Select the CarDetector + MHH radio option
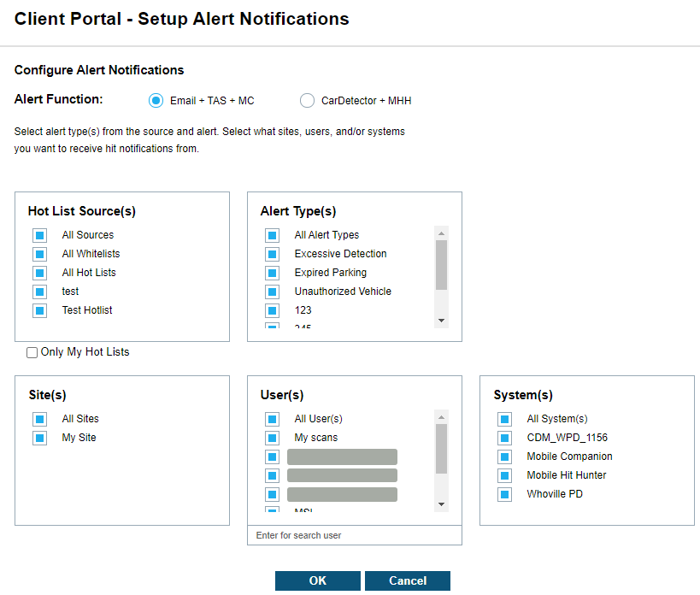 pyautogui.click(x=307, y=101)
